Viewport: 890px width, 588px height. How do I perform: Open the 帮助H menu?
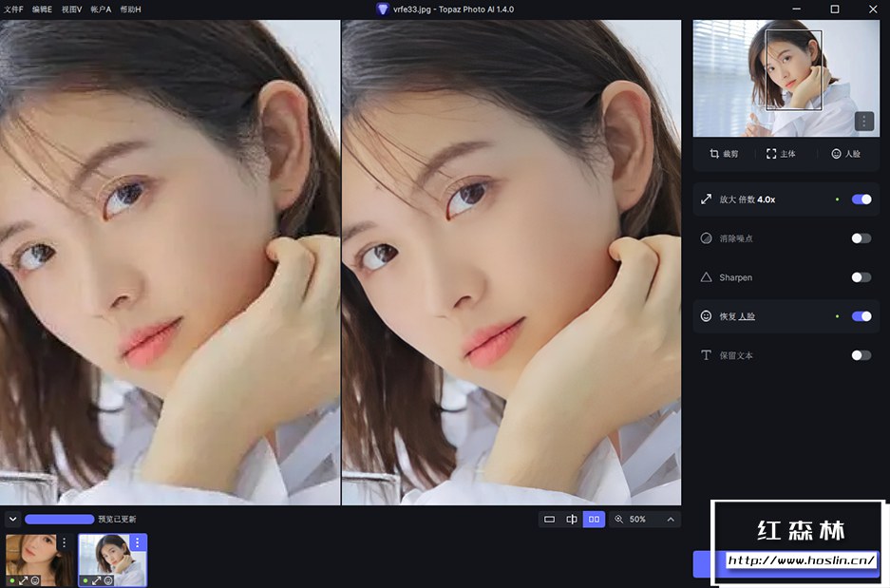[130, 9]
